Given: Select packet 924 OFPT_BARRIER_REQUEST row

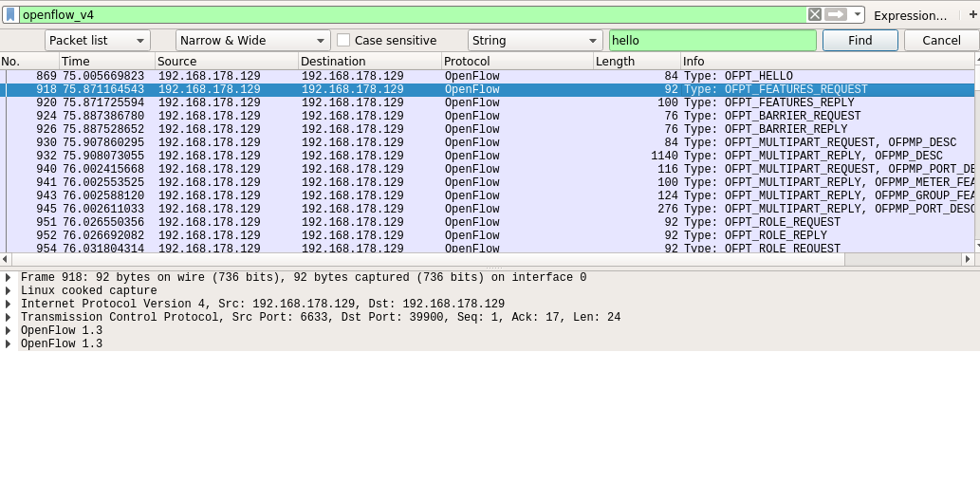Looking at the screenshot, I should (x=488, y=116).
